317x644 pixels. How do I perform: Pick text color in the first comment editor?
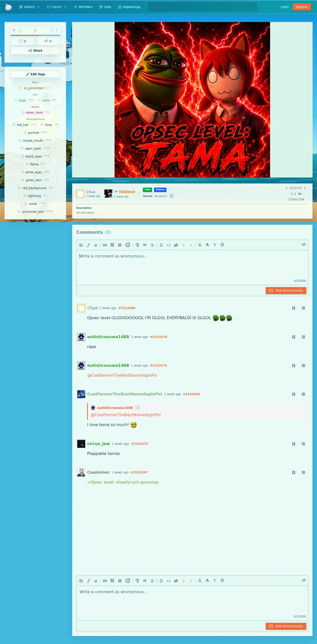pos(207,245)
